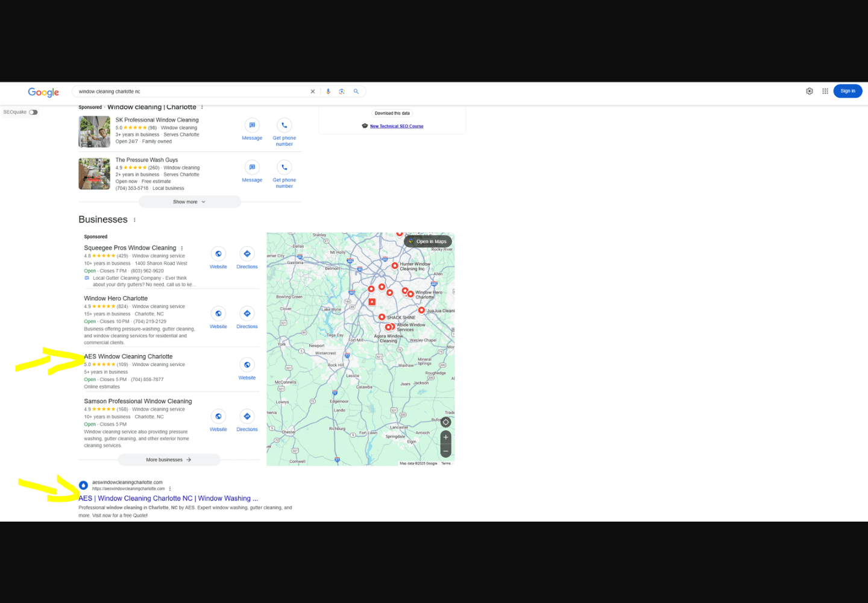Visit Samson Professional Window Cleaning website
Image resolution: width=868 pixels, height=603 pixels.
[218, 421]
